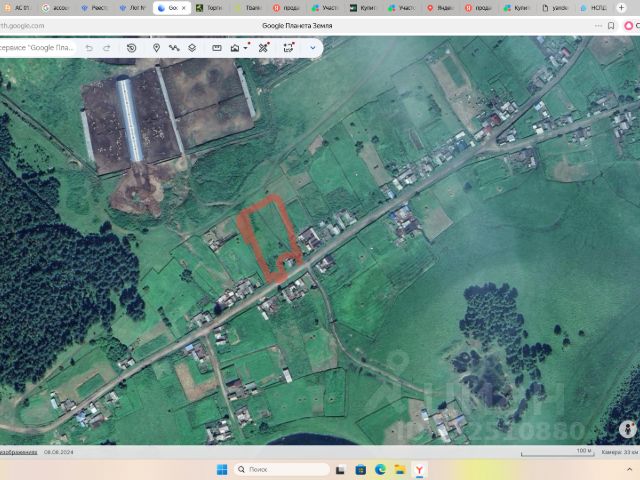Bookmark this page in browser
This screenshot has height=480, width=640.
[611, 26]
